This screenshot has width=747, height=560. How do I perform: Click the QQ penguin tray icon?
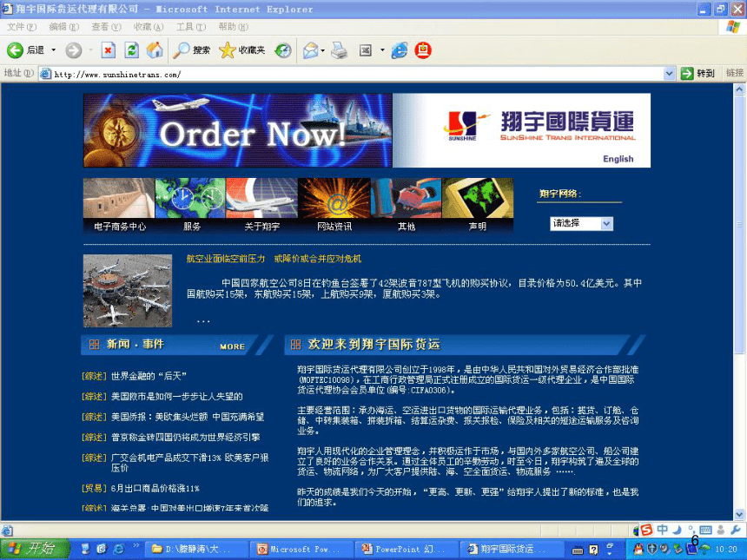638,549
